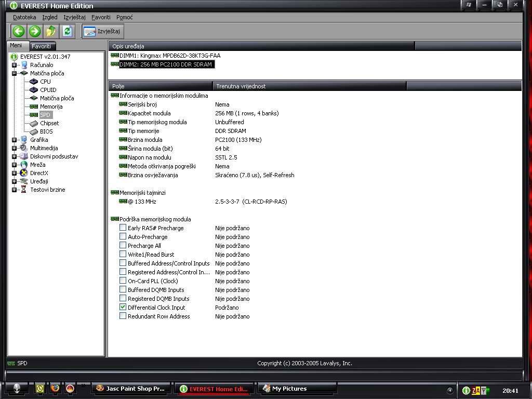Expand the Računalo tree node
This screenshot has height=399, width=532.
pyautogui.click(x=14, y=65)
